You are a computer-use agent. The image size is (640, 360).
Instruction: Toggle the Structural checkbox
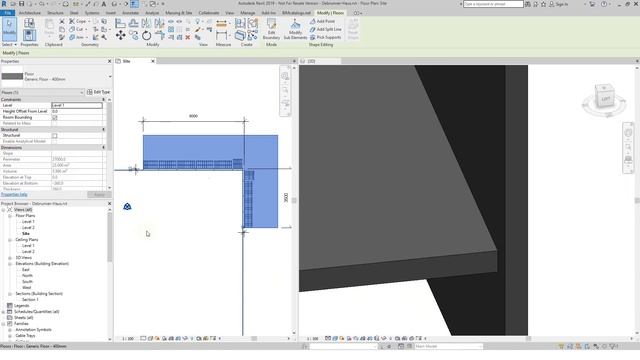[55, 136]
